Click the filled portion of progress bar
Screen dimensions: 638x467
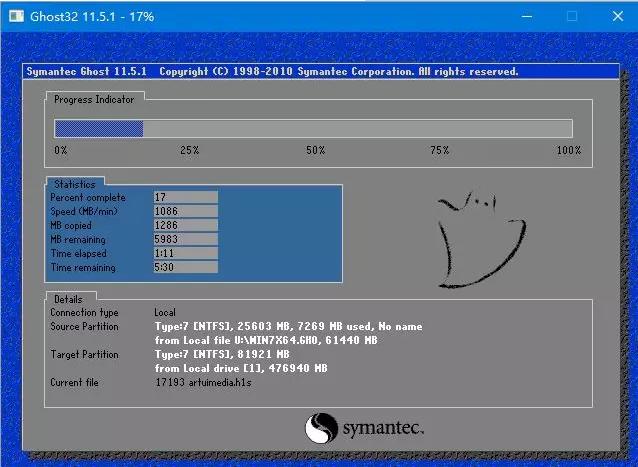(98, 128)
